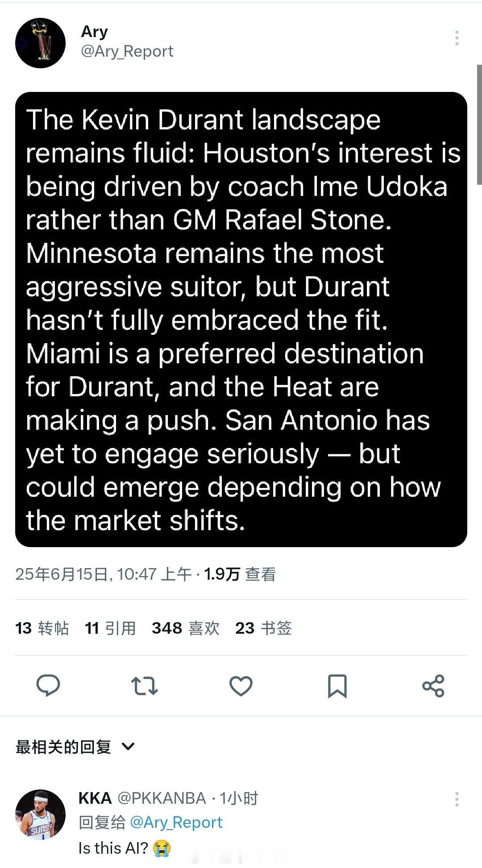This screenshot has width=482, height=868.
Task: Bookmark the tweet with the bookmark icon
Action: point(337,686)
